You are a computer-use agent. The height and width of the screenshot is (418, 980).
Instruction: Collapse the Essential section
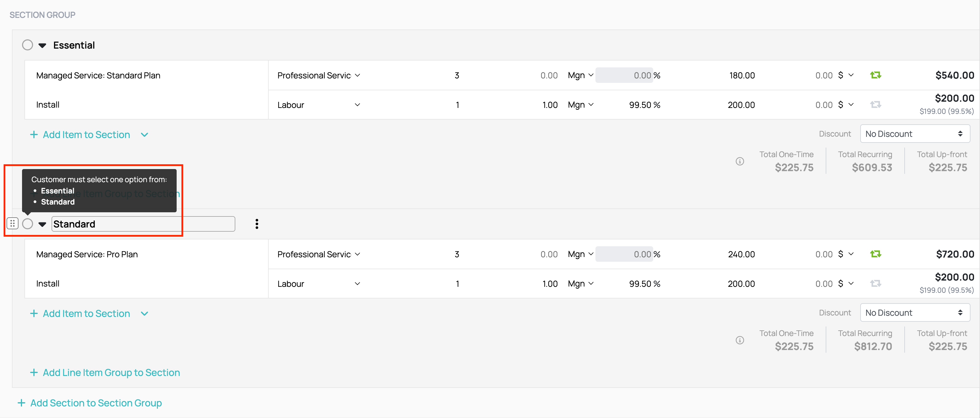point(42,46)
